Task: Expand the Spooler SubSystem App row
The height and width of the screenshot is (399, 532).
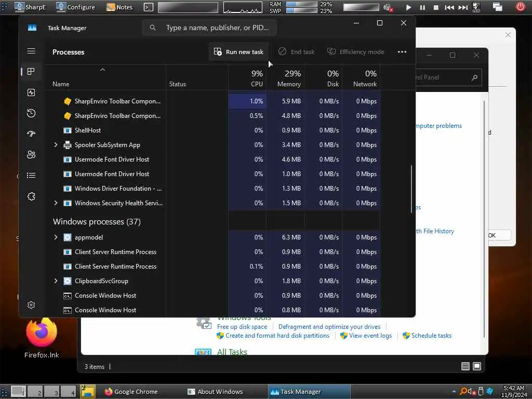Action: click(56, 145)
